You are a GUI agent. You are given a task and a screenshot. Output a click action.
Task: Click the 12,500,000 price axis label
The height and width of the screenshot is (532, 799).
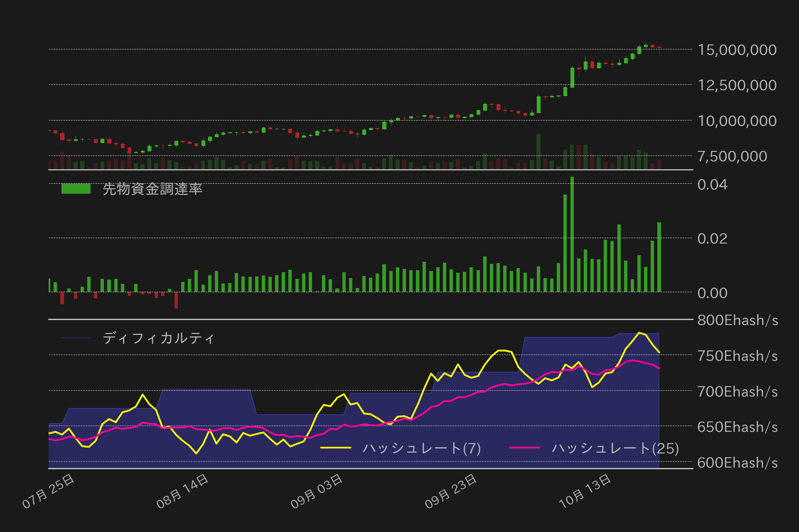pyautogui.click(x=737, y=85)
